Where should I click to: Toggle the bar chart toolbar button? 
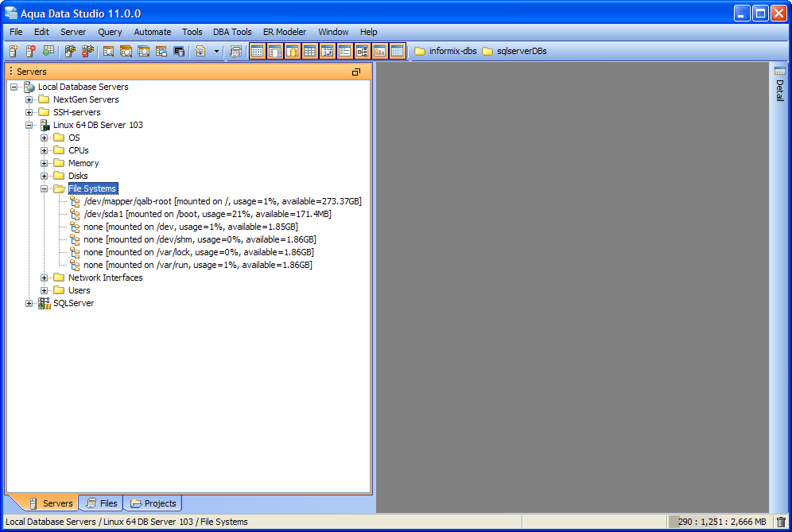click(380, 51)
